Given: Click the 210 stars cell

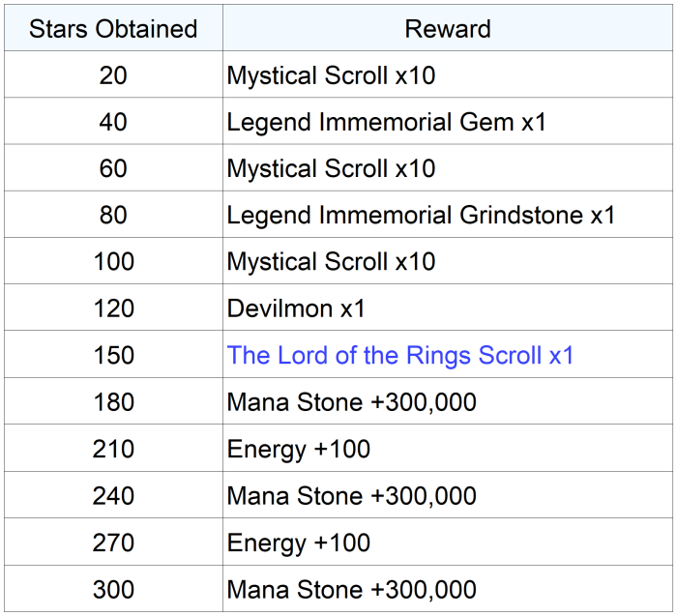Looking at the screenshot, I should [x=113, y=450].
